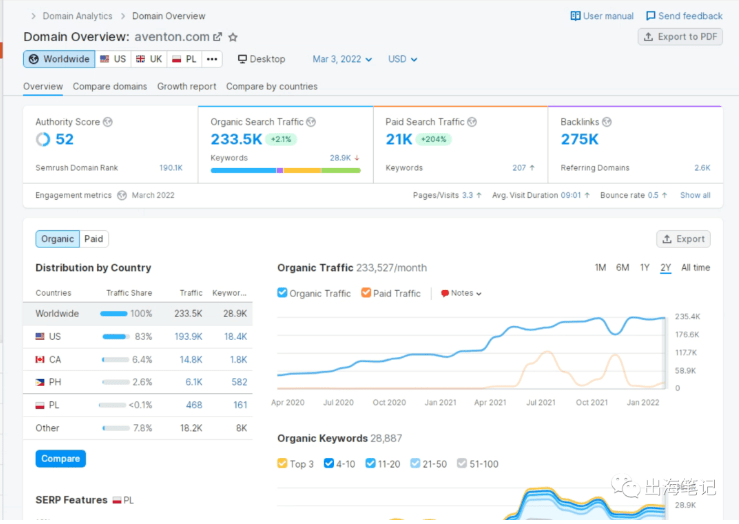Switch to Overview tab
The height and width of the screenshot is (524, 739).
(x=43, y=87)
